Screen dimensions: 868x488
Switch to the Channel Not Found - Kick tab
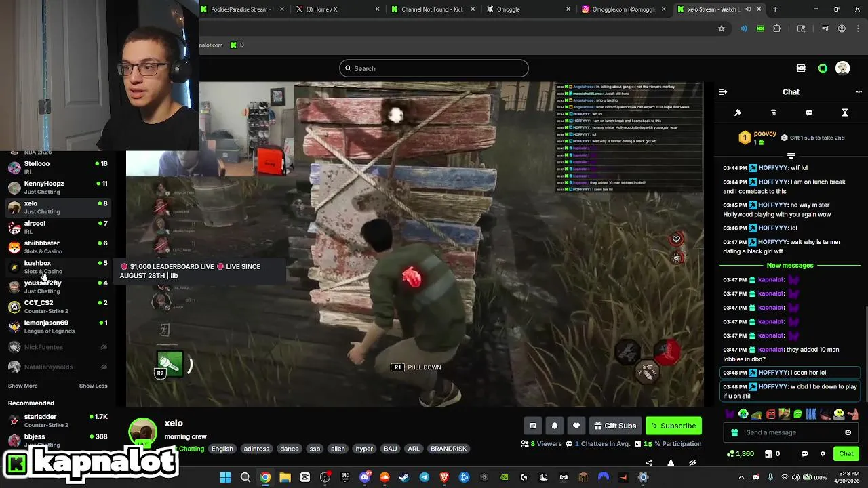(x=431, y=9)
